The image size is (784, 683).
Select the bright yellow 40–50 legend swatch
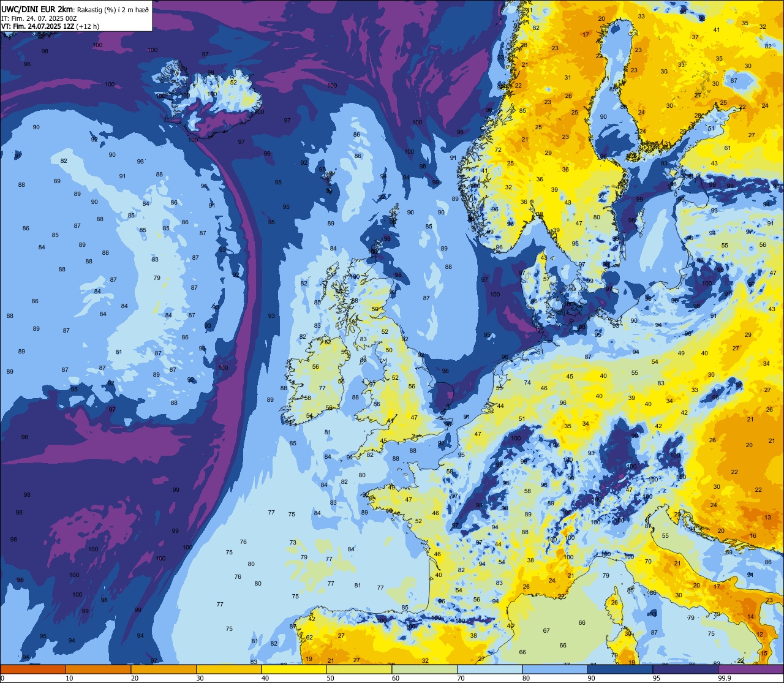point(294,669)
